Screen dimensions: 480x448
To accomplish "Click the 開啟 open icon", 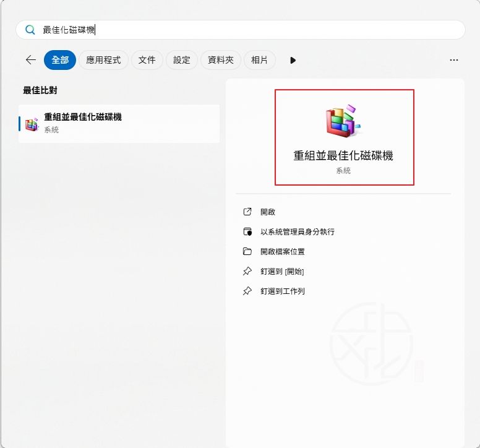I will [x=247, y=212].
